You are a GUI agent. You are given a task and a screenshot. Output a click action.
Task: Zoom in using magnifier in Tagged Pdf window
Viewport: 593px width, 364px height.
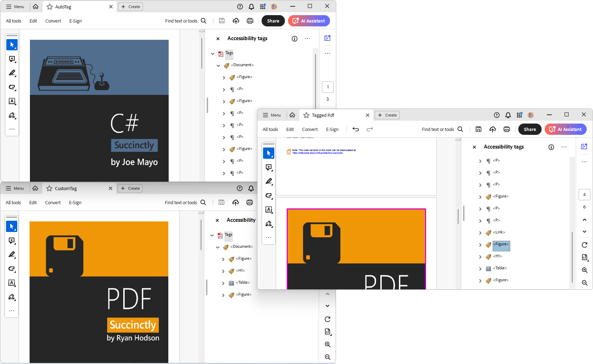pyautogui.click(x=585, y=270)
